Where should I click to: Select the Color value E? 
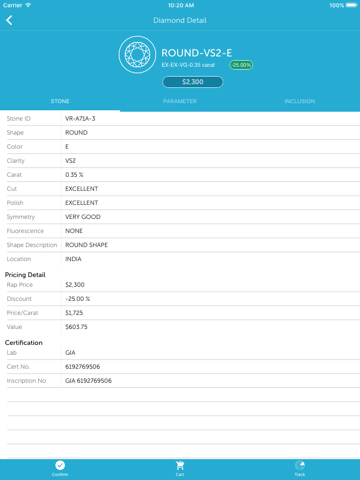point(67,147)
